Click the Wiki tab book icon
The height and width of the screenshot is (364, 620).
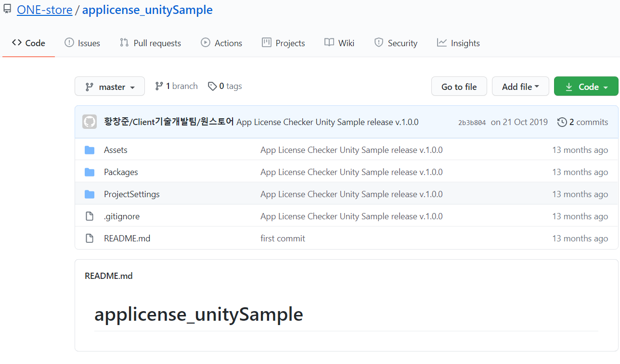[329, 42]
